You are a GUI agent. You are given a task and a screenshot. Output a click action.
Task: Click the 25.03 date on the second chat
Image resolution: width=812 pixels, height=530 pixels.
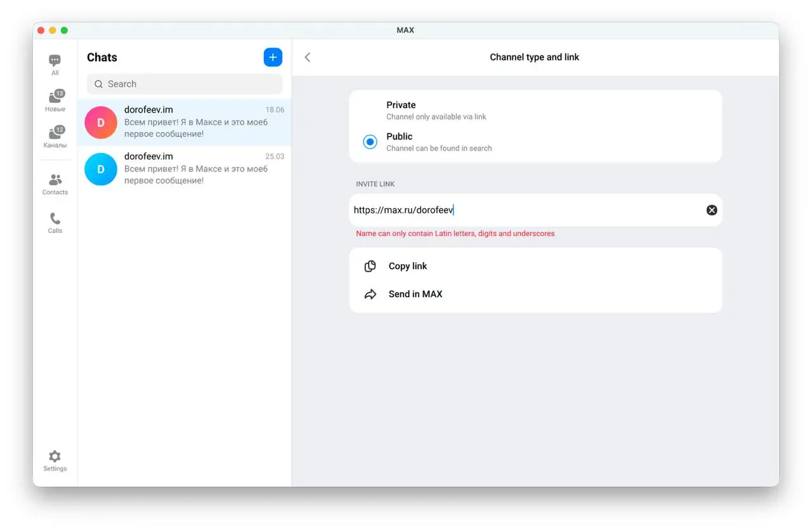pyautogui.click(x=275, y=156)
